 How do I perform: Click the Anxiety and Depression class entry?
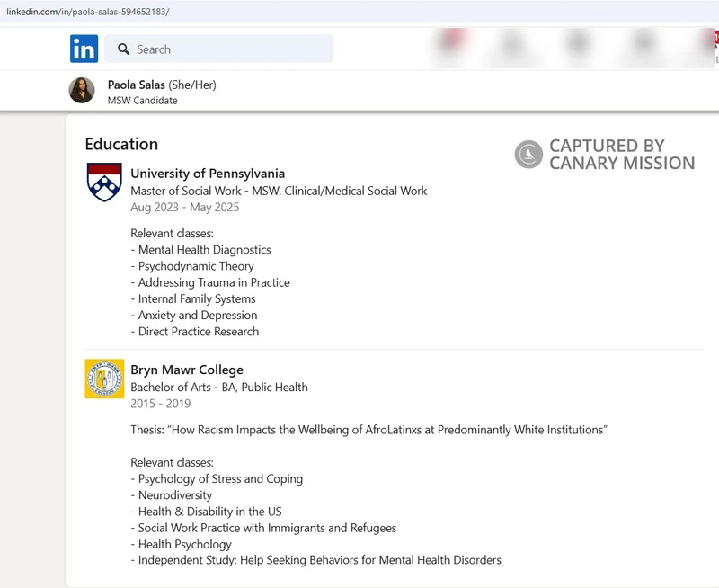[x=194, y=316]
